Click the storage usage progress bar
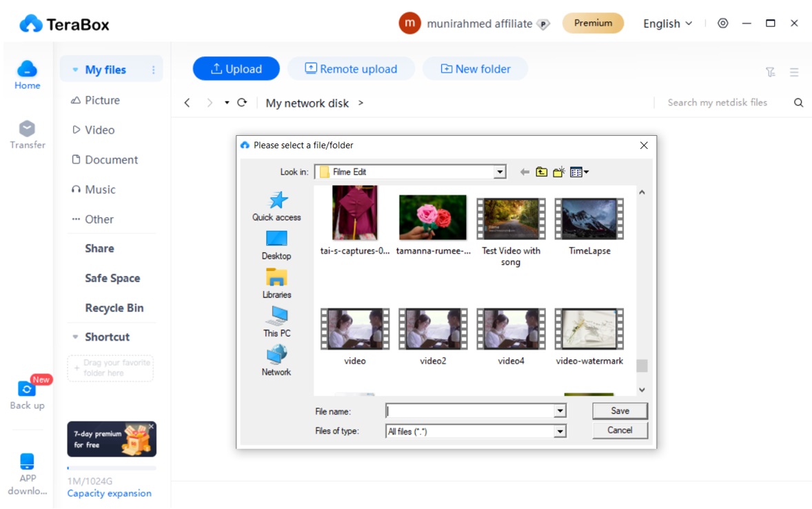812x509 pixels. [x=112, y=468]
